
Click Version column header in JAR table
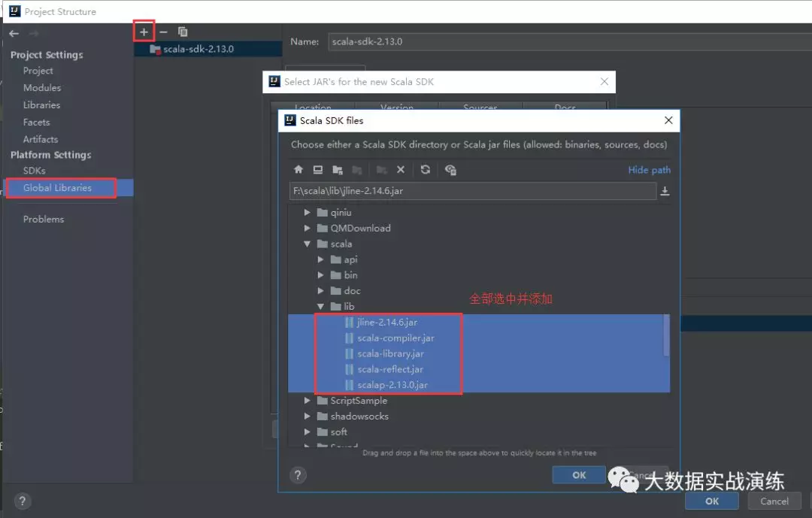coord(397,107)
